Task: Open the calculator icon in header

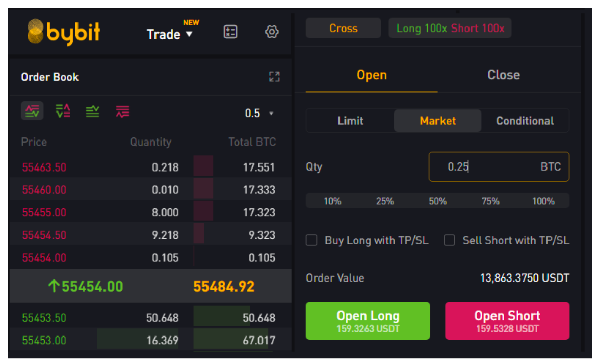Action: tap(230, 32)
